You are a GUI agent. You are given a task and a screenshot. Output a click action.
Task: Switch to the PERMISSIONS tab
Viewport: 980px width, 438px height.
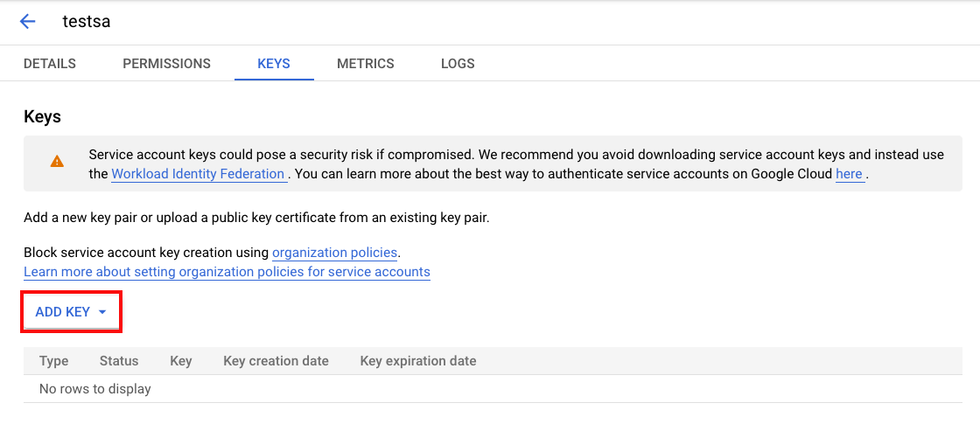point(166,64)
